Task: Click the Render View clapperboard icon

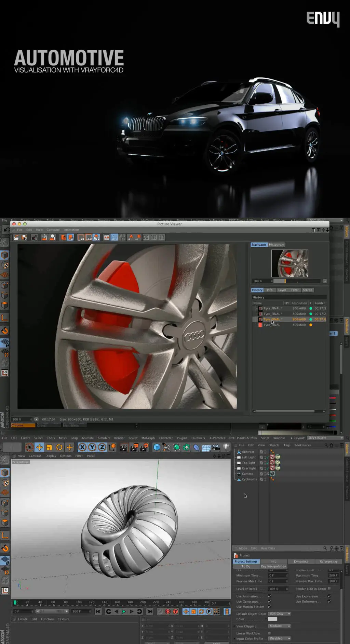Action: 124,447
